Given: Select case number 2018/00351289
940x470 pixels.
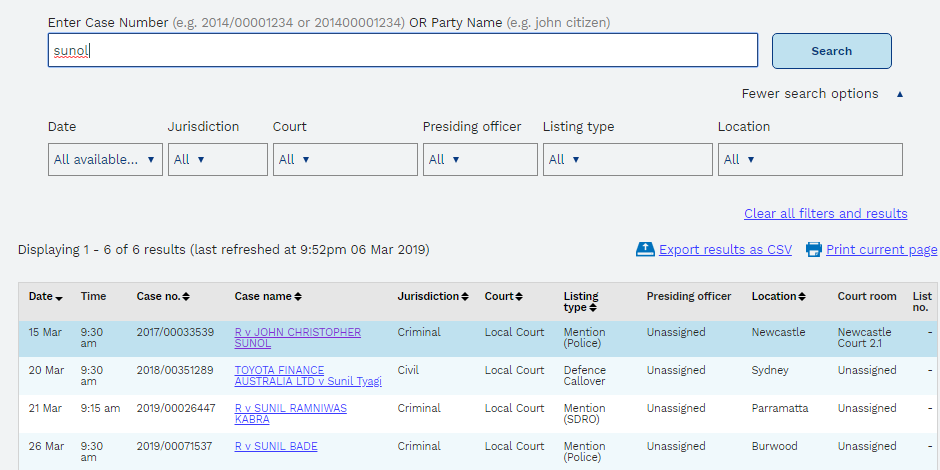Looking at the screenshot, I should [175, 370].
